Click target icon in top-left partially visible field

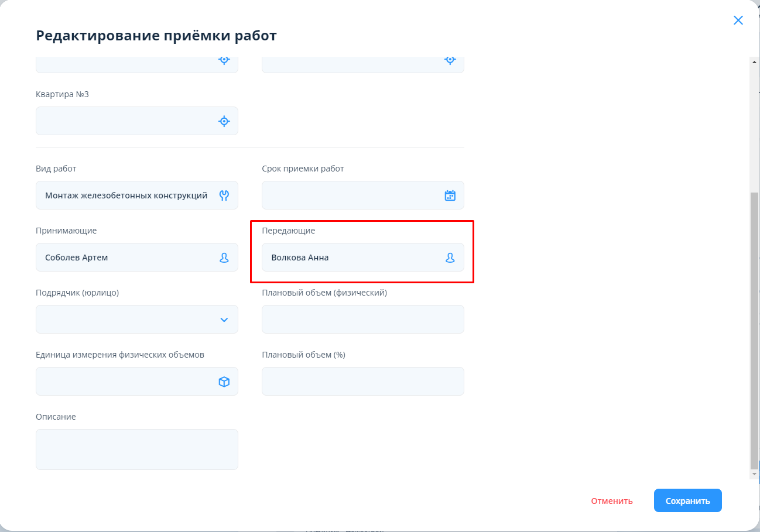(224, 60)
